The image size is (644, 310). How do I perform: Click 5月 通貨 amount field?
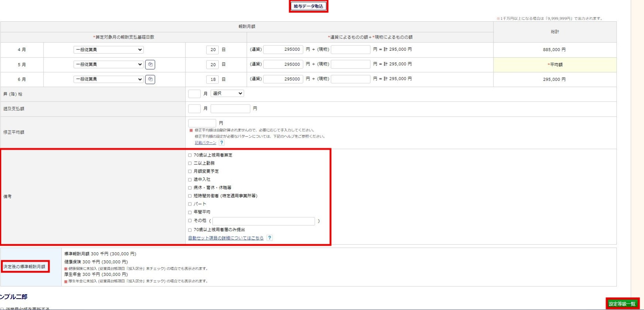[283, 64]
